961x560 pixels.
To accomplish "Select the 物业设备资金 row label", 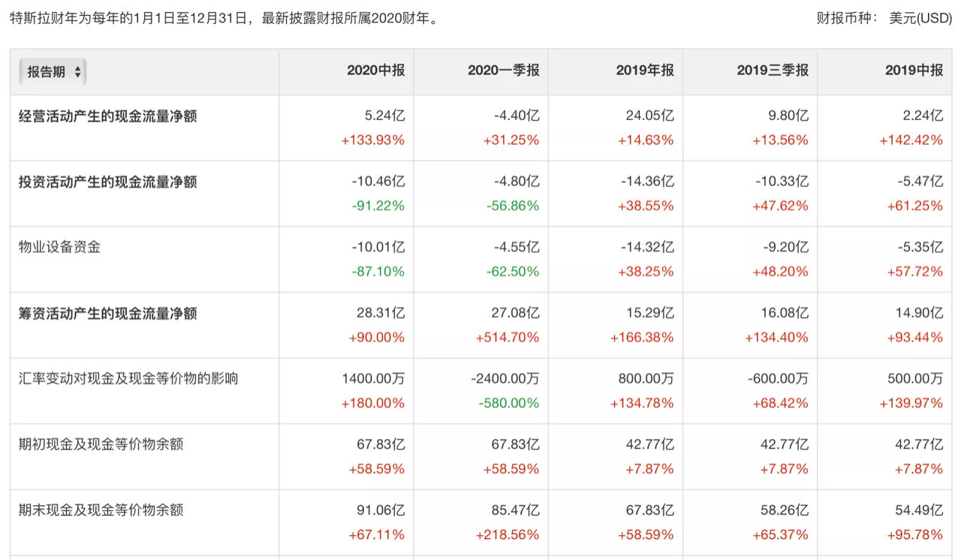I will pyautogui.click(x=59, y=247).
